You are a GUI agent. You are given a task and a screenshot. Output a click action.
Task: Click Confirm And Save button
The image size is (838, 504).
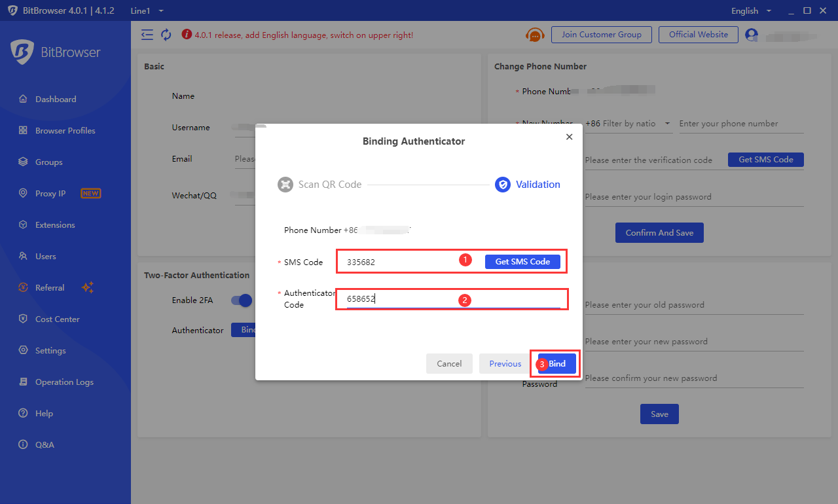pyautogui.click(x=659, y=233)
